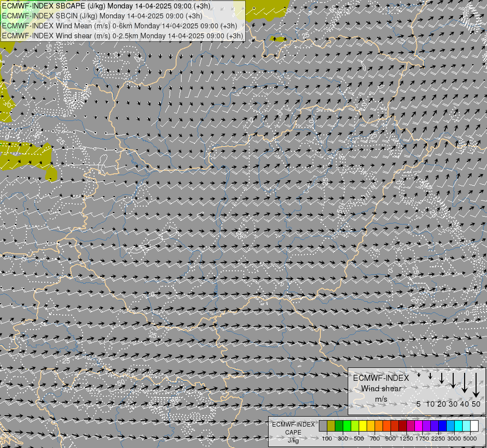Image resolution: width=487 pixels, height=448 pixels.
Task: Click the 20 m/s arrow in shear legend
Action: coord(441,378)
